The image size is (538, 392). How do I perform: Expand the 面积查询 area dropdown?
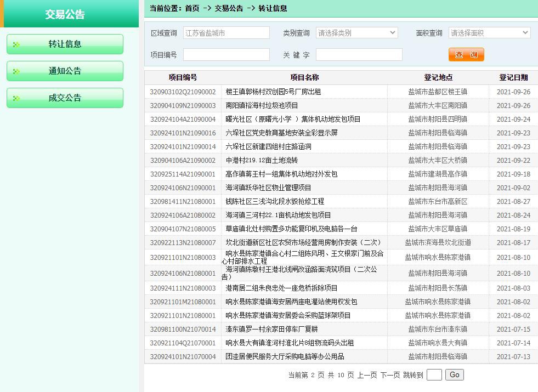(x=489, y=33)
